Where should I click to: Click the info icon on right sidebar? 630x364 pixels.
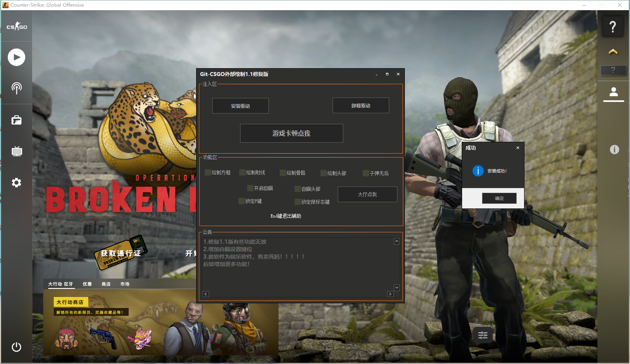tap(614, 149)
